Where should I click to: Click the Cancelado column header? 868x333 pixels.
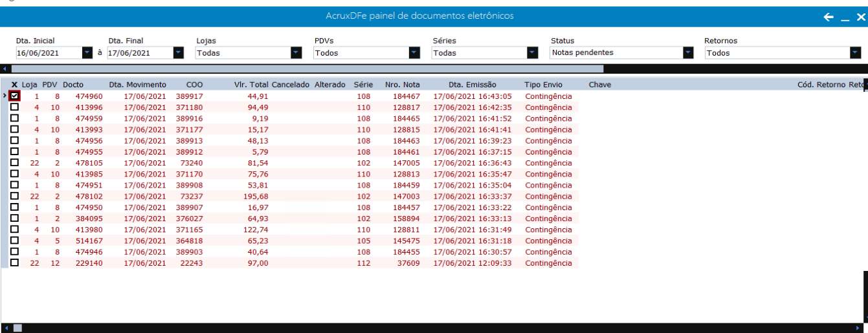[291, 85]
